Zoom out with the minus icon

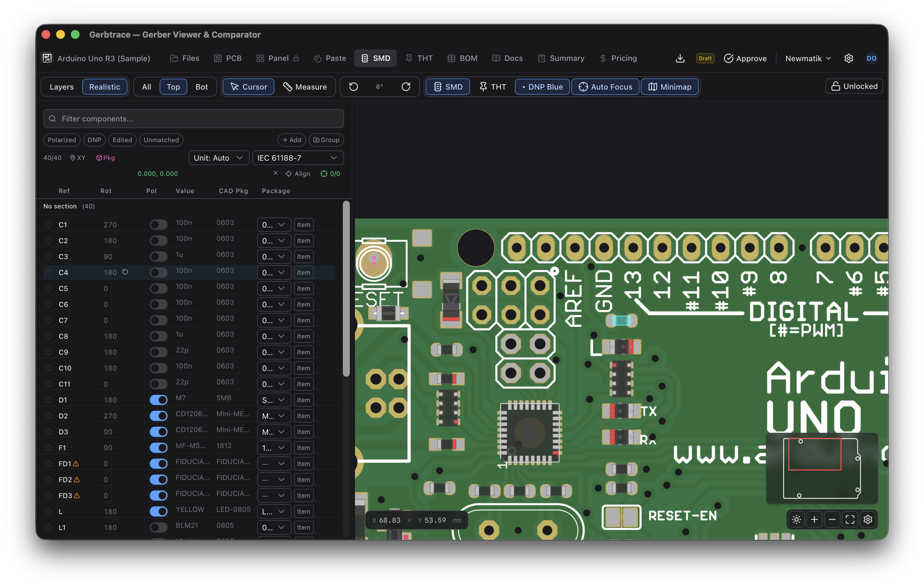click(x=832, y=519)
